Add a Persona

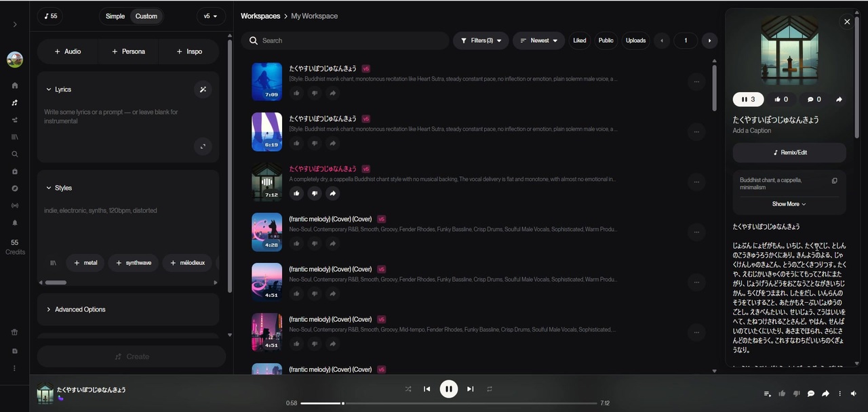[x=128, y=52]
